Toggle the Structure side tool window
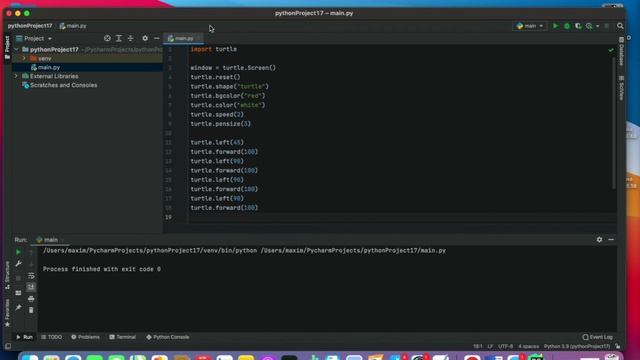The height and width of the screenshot is (360, 640). coord(7,276)
